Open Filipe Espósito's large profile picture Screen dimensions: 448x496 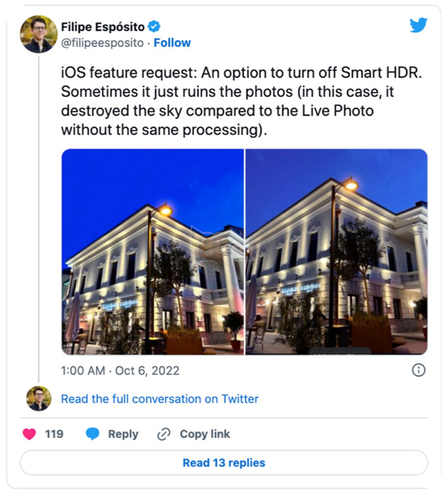coord(39,34)
